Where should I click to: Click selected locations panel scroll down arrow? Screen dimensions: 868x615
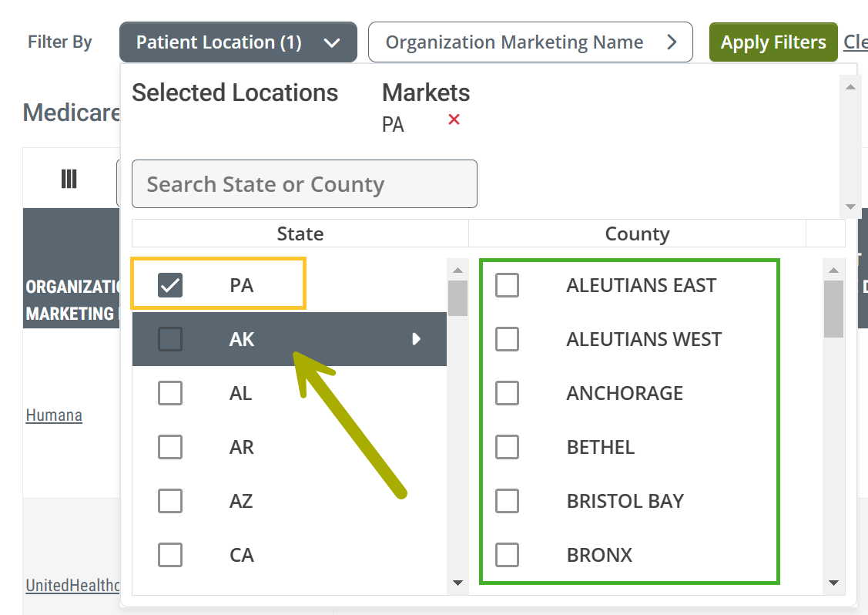click(851, 207)
